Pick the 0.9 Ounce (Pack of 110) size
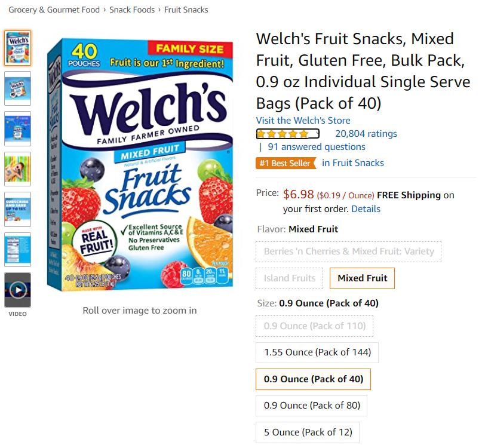The height and width of the screenshot is (448, 485). coord(314,326)
